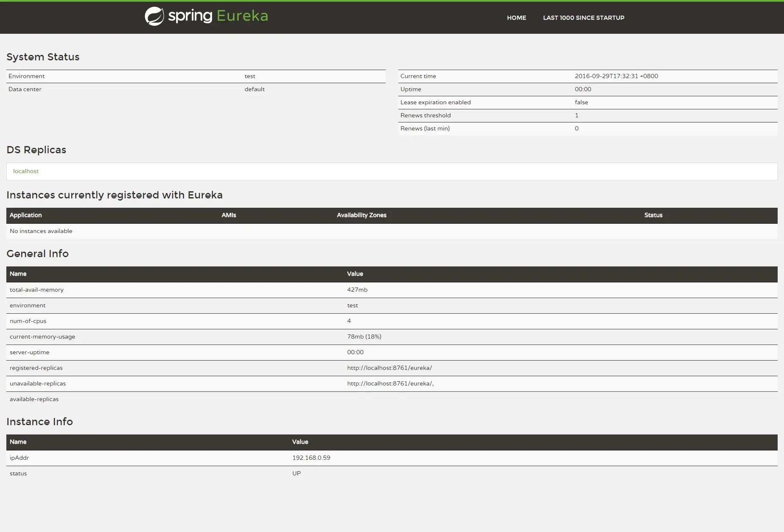Click the unavailable-replicas URL value
Viewport: 784px width, 532px height.
pos(390,383)
